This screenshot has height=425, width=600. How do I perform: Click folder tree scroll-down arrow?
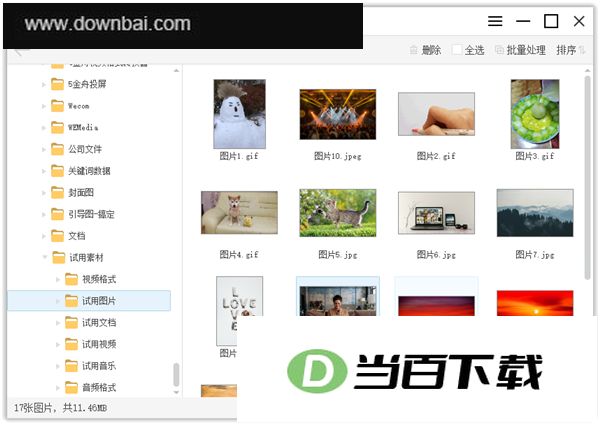176,392
